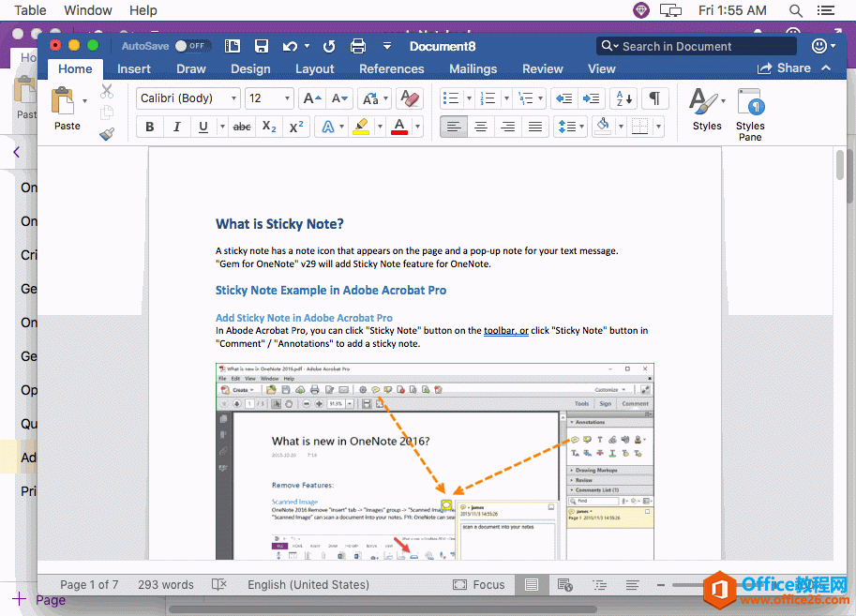This screenshot has width=856, height=616.
Task: Switch to the Insert tab
Action: pyautogui.click(x=134, y=68)
